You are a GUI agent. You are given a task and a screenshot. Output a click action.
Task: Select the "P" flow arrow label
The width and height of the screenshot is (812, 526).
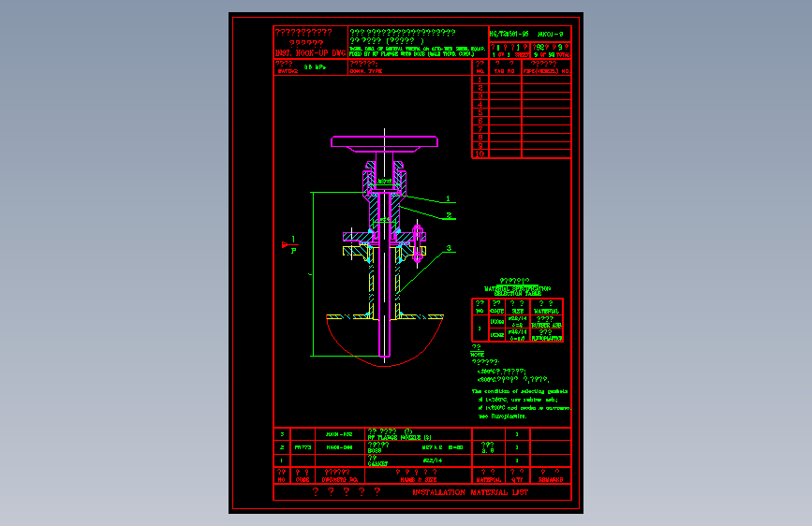click(x=294, y=251)
